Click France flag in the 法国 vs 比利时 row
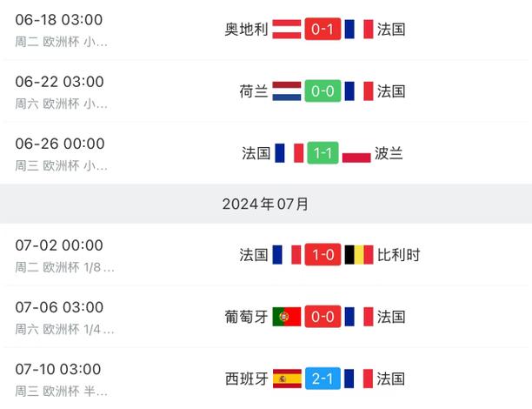This screenshot has height=409, width=532. pos(287,255)
